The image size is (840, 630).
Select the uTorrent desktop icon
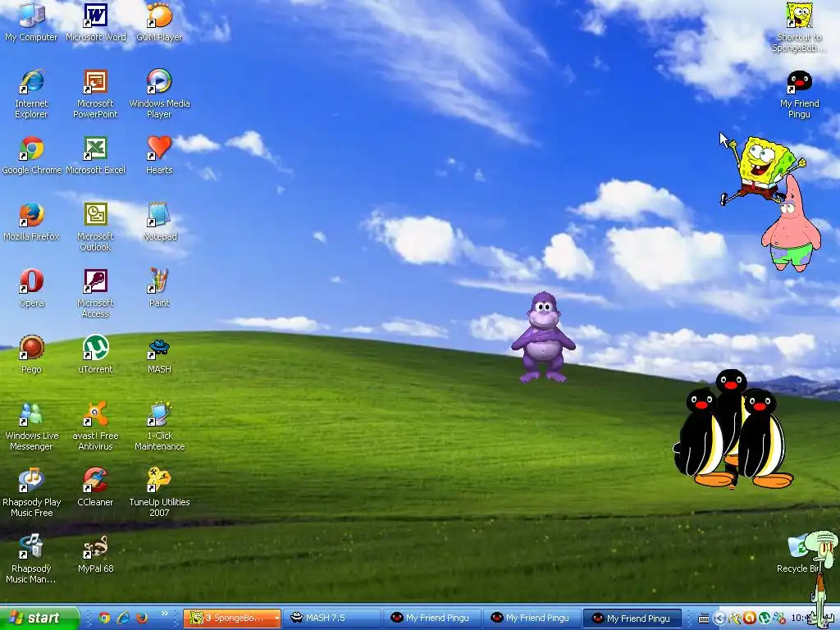point(95,354)
